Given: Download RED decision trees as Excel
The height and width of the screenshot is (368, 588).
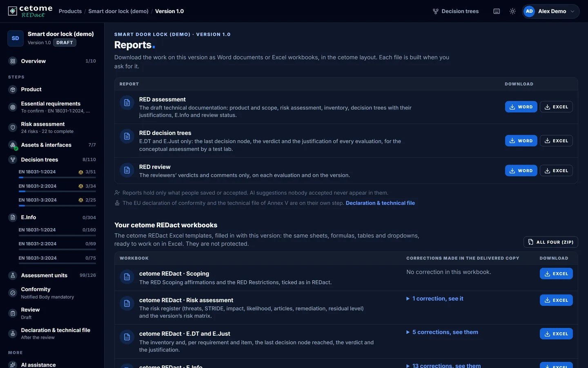Looking at the screenshot, I should [x=556, y=141].
